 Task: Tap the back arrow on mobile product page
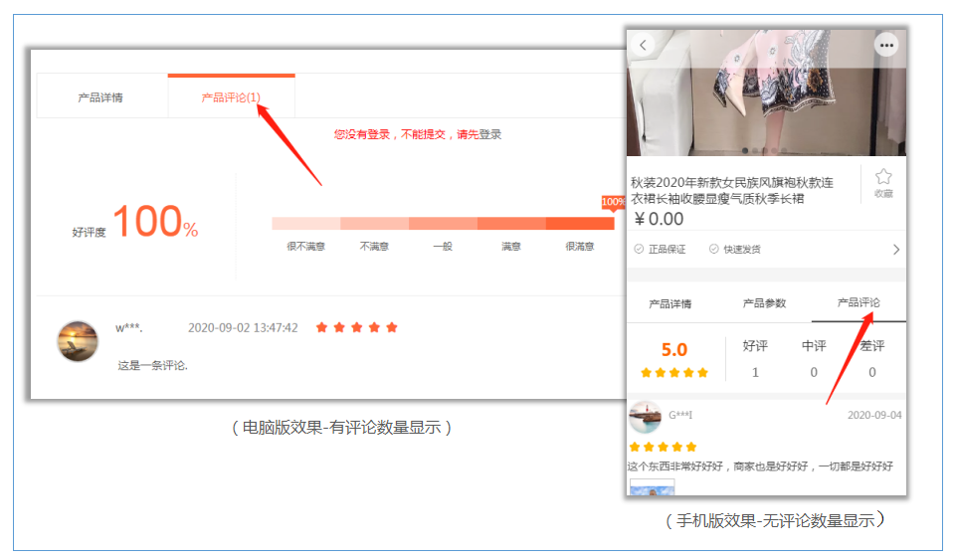pos(643,45)
